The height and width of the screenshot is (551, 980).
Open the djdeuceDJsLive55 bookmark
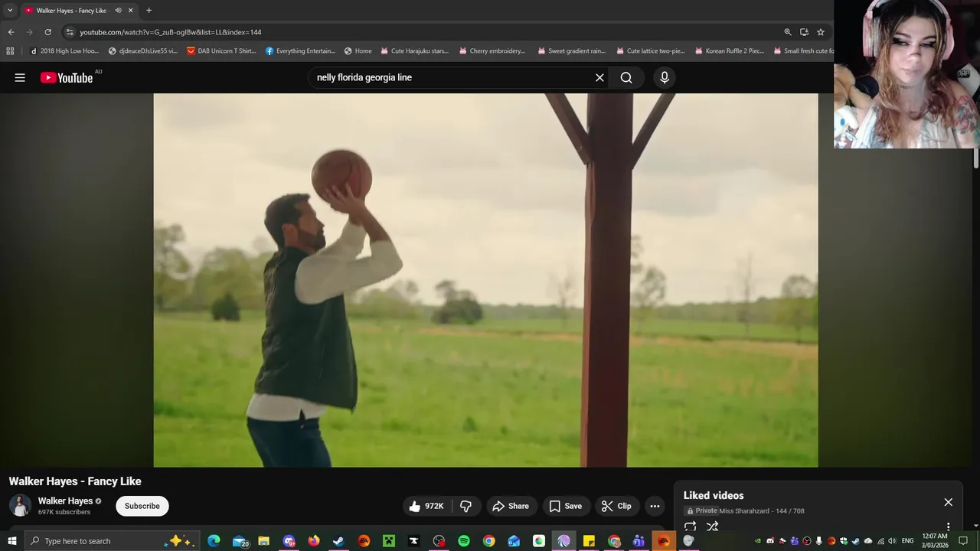point(143,51)
